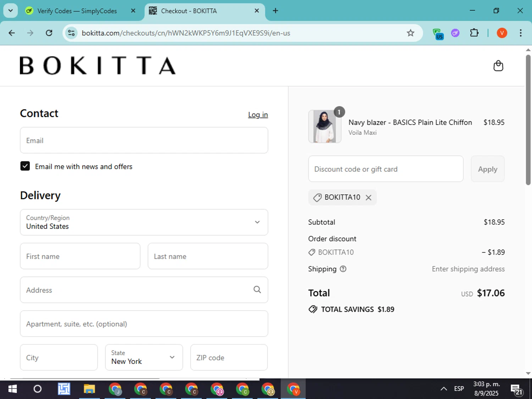This screenshot has height=399, width=532.
Task: Bookmark this page with the star icon
Action: (x=410, y=33)
